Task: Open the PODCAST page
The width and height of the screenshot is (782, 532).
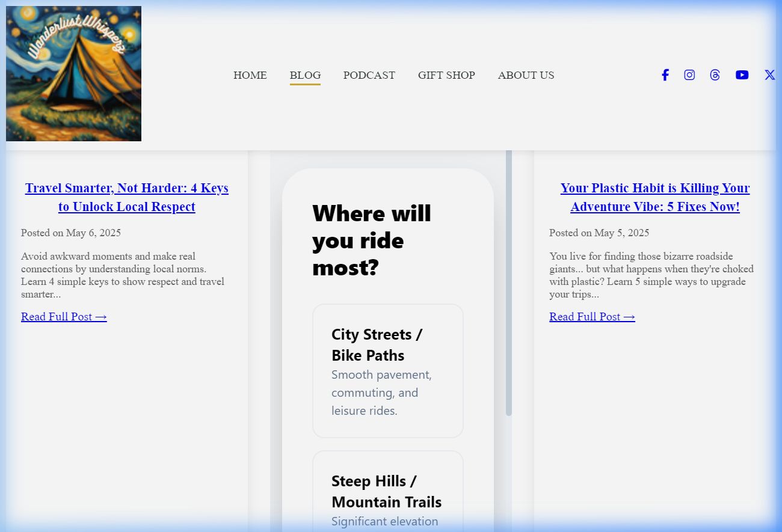Action: 369,75
